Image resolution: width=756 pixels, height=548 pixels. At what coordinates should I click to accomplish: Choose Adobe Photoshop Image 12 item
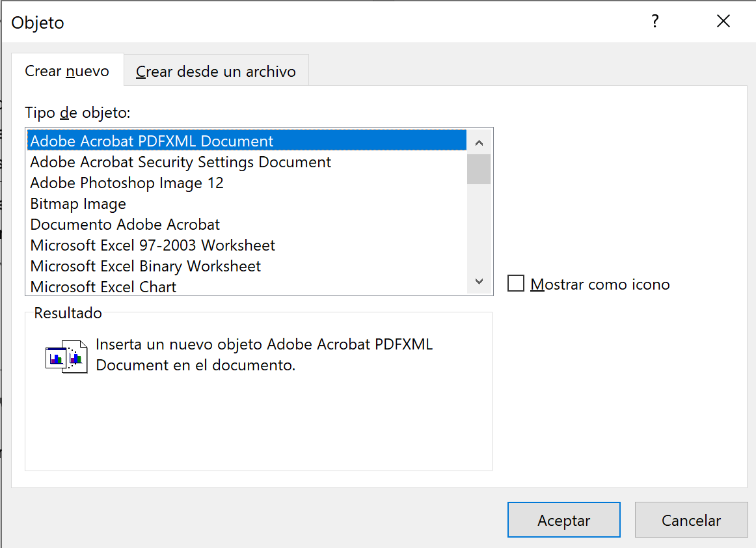[127, 183]
